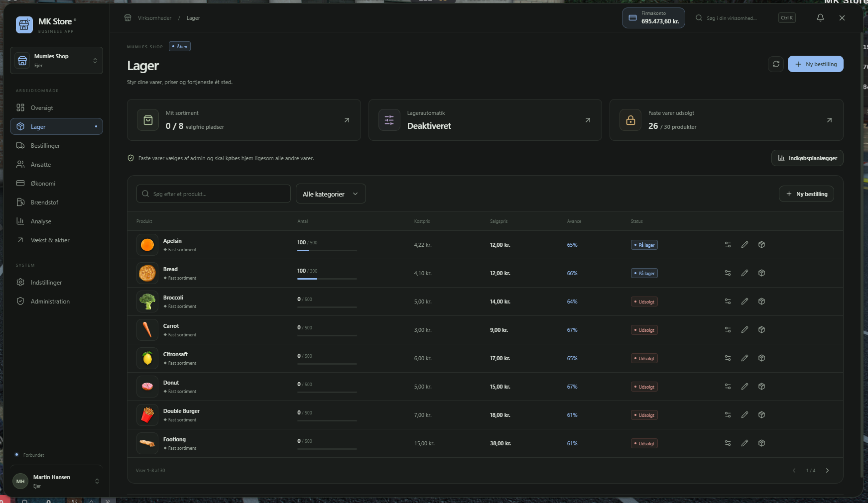Screen dimensions: 868x503
Task: Click the Virksomheder breadcrumb link
Action: tap(154, 18)
